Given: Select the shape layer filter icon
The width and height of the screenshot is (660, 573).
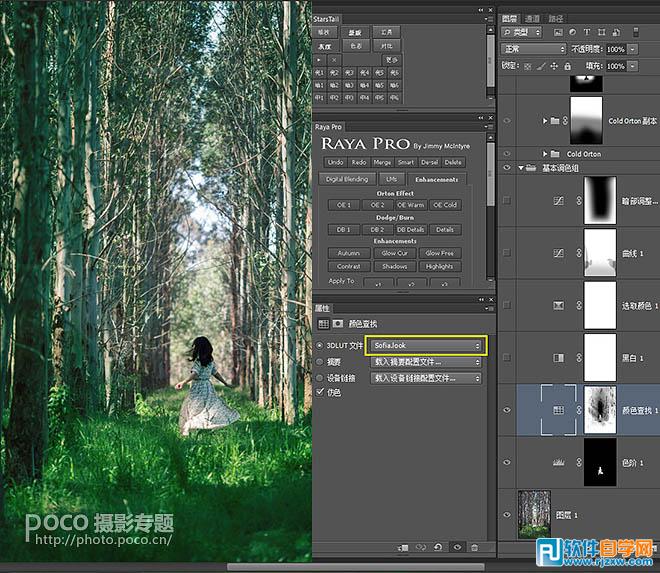Looking at the screenshot, I should click(601, 32).
